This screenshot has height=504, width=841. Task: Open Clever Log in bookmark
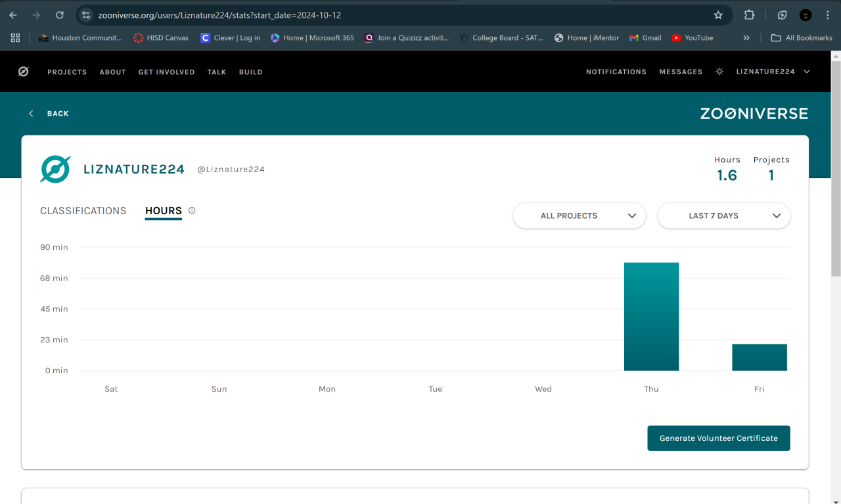pyautogui.click(x=231, y=38)
